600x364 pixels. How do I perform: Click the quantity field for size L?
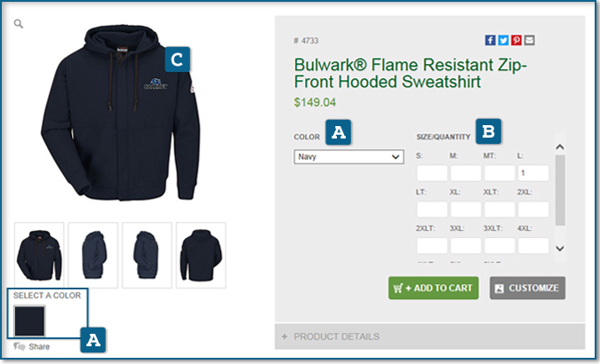tap(533, 173)
